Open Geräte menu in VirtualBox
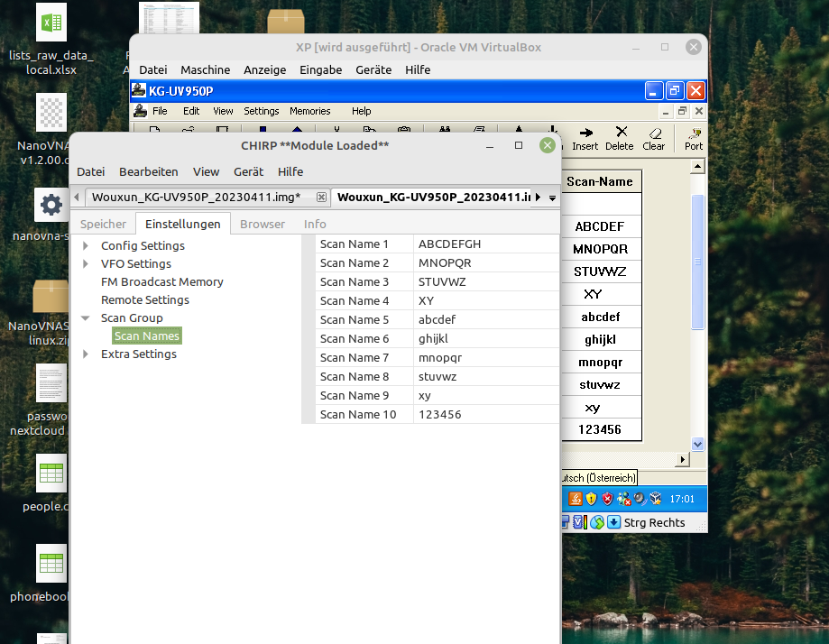Viewport: 829px width, 644px height. pyautogui.click(x=373, y=69)
